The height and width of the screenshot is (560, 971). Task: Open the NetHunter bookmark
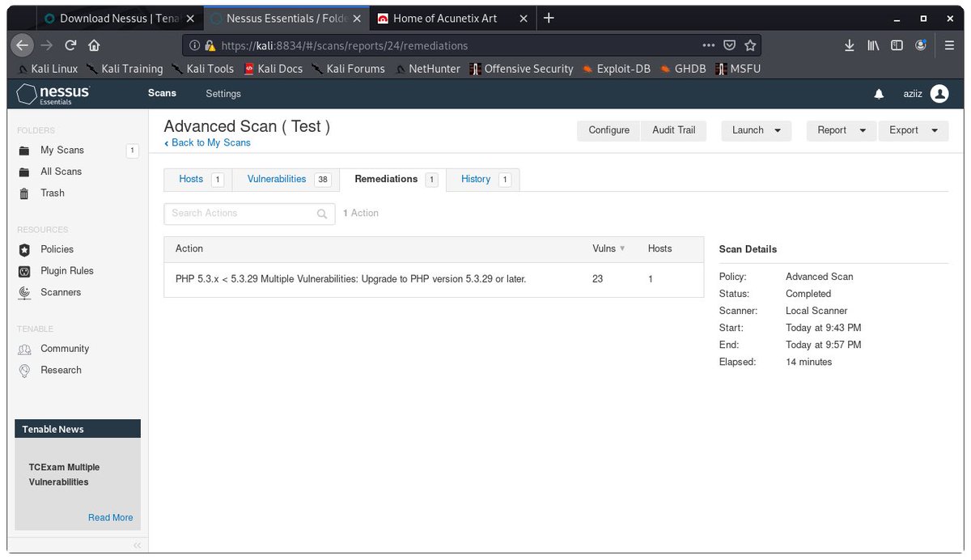(427, 69)
